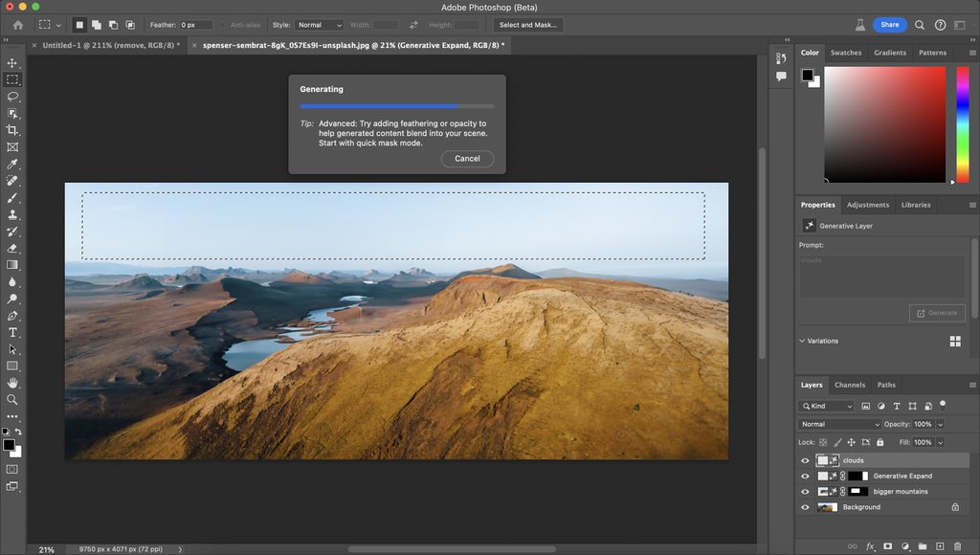
Task: Open the layer blend mode dropdown
Action: click(x=837, y=424)
